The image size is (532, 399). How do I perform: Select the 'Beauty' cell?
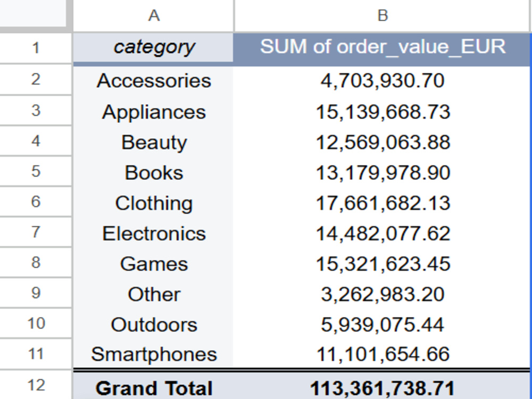tap(153, 142)
